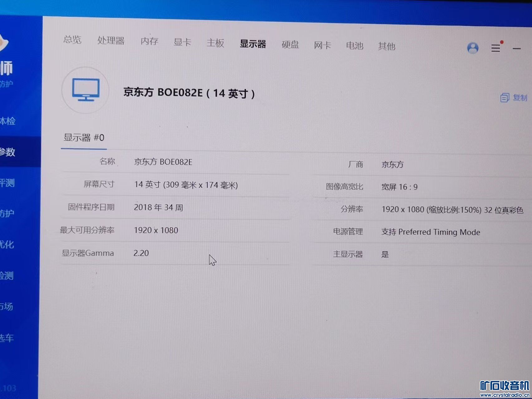The height and width of the screenshot is (399, 532).
Task: Click the 显示器Gamma field label
Action: pyautogui.click(x=88, y=253)
